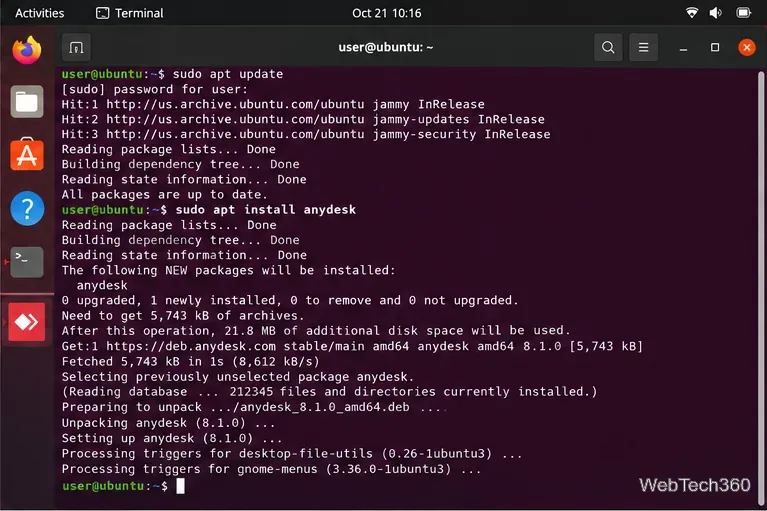Screen dimensions: 767x511
Task: Click the 'Hit:2' jammy-updates InRelease line
Action: 303,119
